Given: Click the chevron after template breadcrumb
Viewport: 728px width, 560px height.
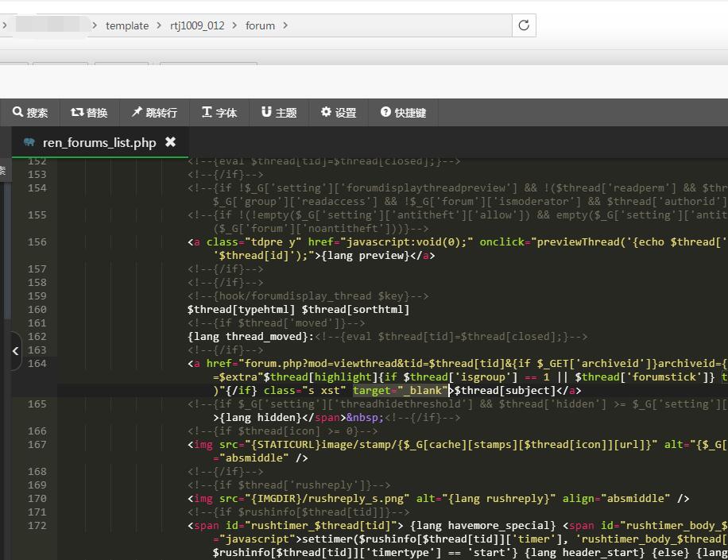Looking at the screenshot, I should pyautogui.click(x=160, y=25).
